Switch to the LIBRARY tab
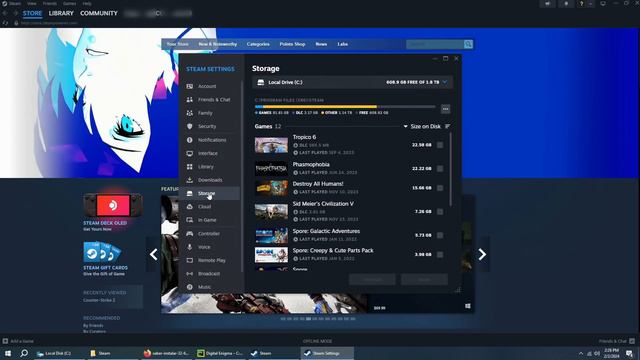The image size is (640, 360). 61,13
